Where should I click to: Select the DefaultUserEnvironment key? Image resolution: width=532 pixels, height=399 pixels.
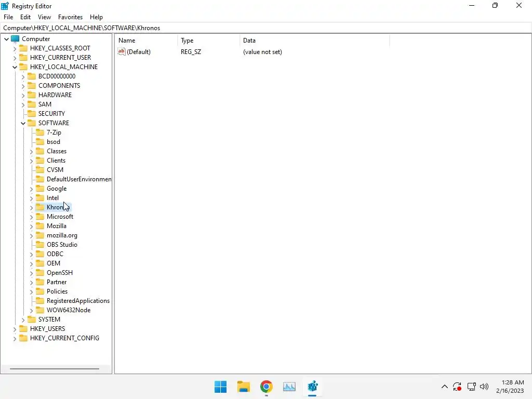coord(79,179)
